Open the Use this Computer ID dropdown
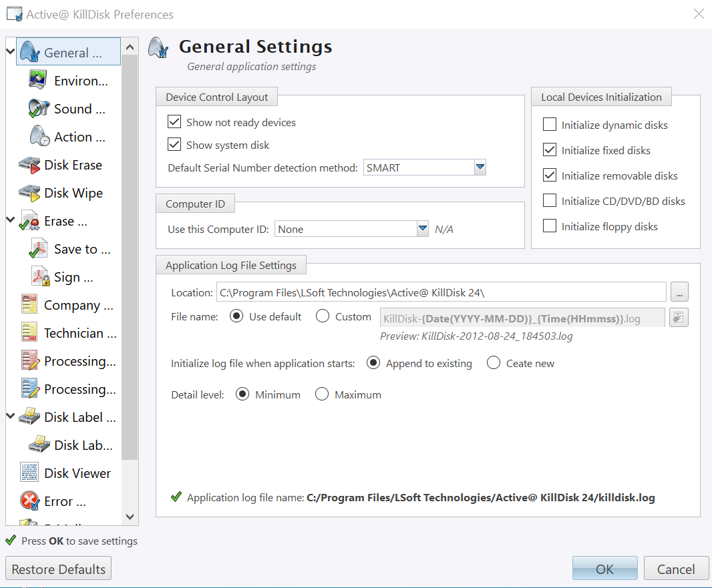712x588 pixels. click(x=422, y=229)
